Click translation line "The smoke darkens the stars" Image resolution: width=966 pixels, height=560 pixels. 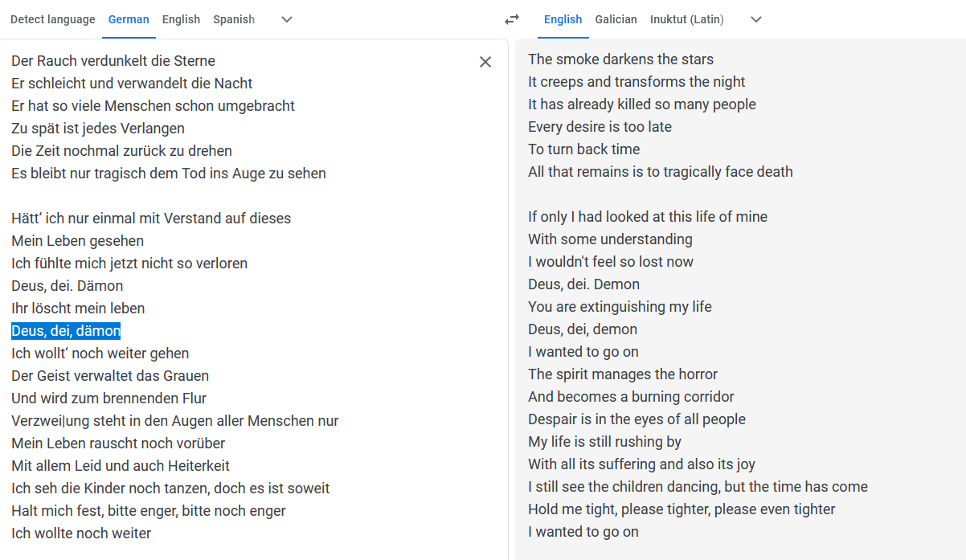(x=620, y=59)
